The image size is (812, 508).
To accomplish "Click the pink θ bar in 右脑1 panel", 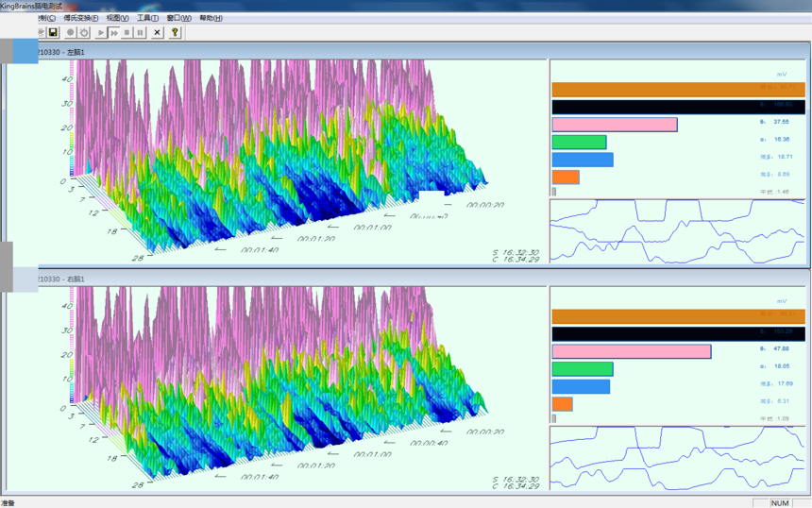I will click(x=632, y=351).
